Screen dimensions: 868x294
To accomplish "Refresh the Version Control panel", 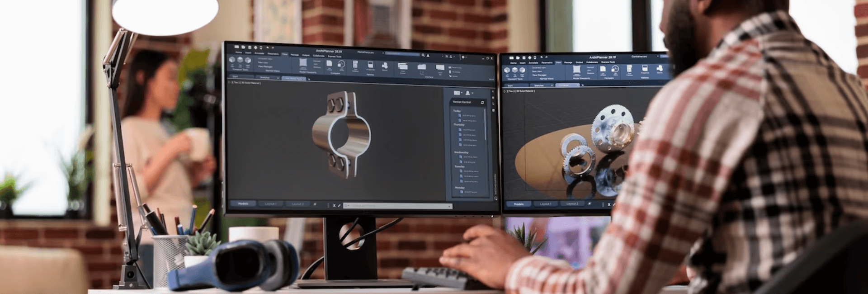I will tap(482, 103).
